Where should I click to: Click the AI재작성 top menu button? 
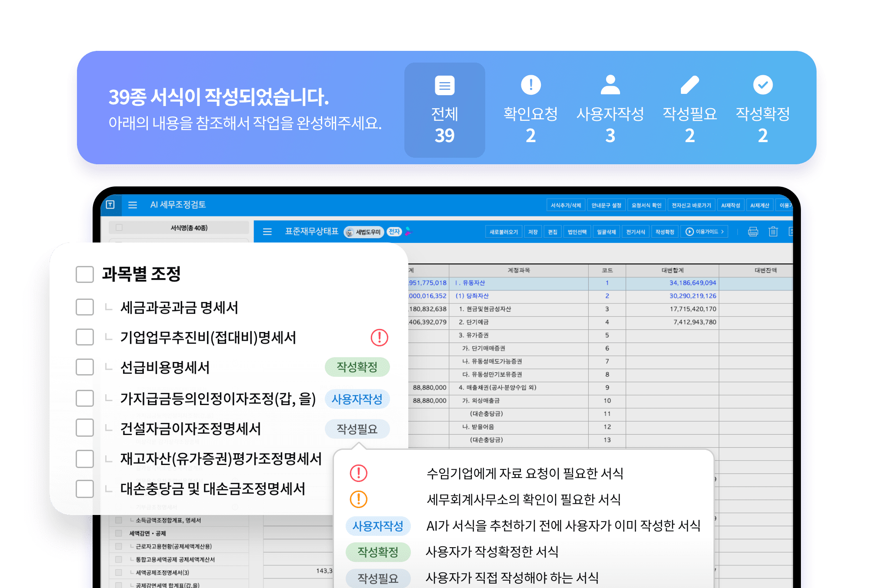(730, 205)
